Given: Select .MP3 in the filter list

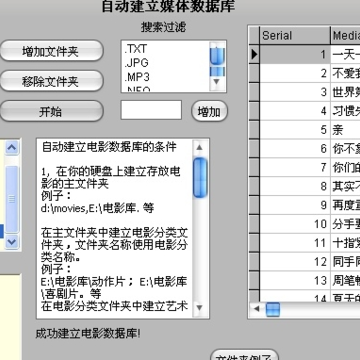Looking at the screenshot, I should [x=137, y=77].
